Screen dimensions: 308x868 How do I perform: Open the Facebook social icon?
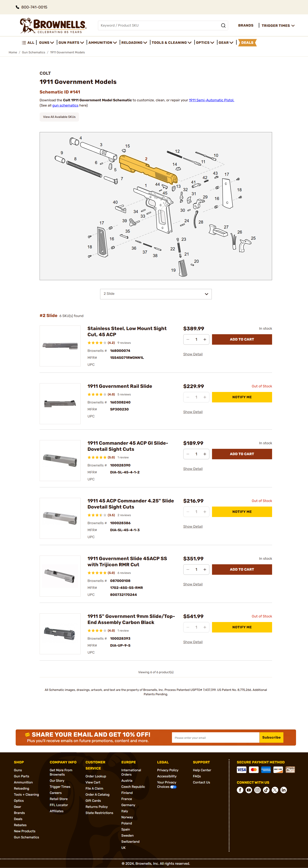pyautogui.click(x=240, y=790)
